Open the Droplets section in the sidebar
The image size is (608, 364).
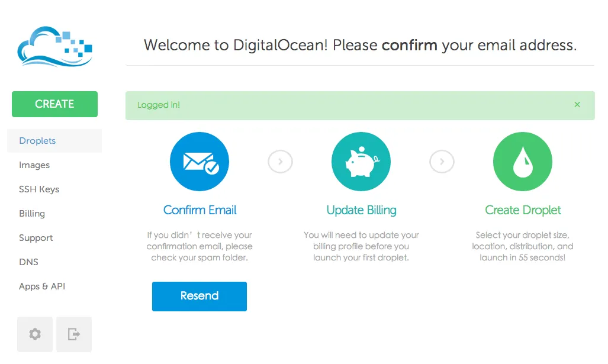(x=37, y=141)
